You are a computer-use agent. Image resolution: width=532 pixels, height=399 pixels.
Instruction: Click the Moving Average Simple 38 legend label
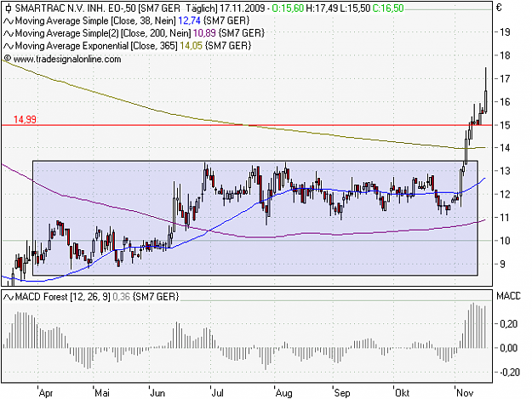[95, 21]
